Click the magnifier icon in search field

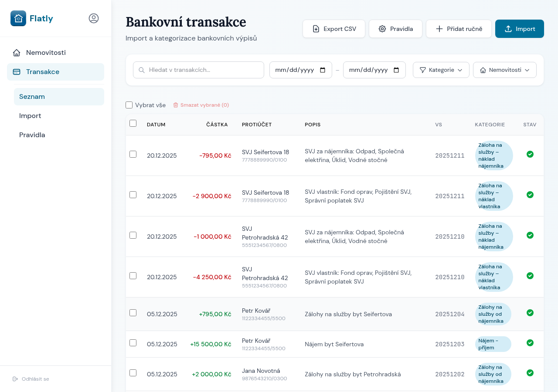click(141, 70)
